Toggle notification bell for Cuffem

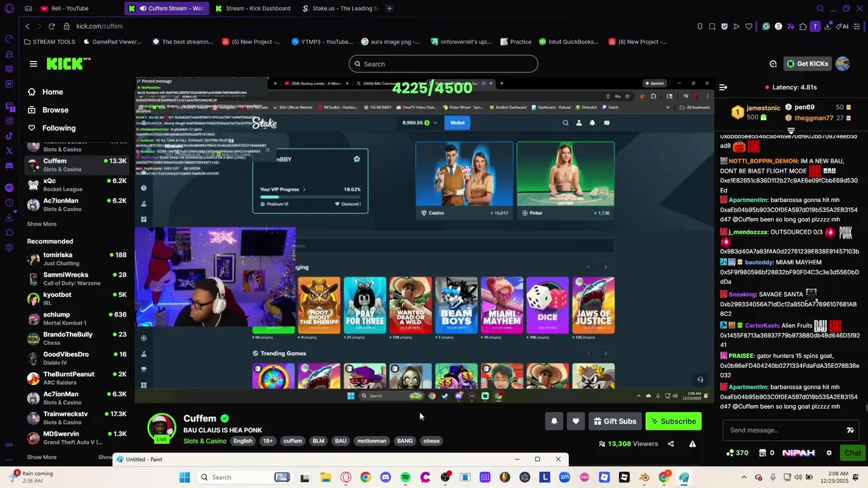click(554, 421)
